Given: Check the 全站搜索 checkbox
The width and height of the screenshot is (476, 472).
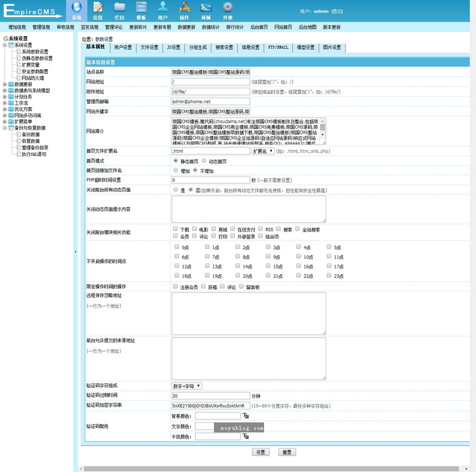Looking at the screenshot, I should coord(298,229).
